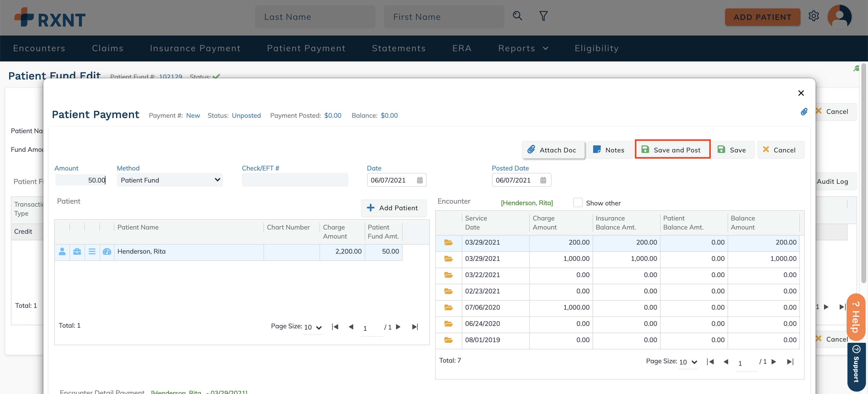Expand the Reports menu

coord(523,48)
